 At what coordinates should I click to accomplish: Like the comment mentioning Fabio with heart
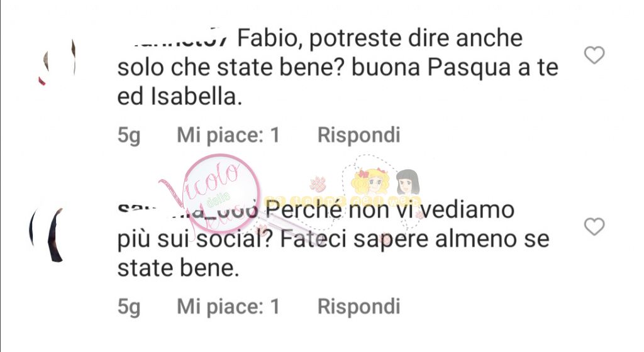click(x=594, y=55)
